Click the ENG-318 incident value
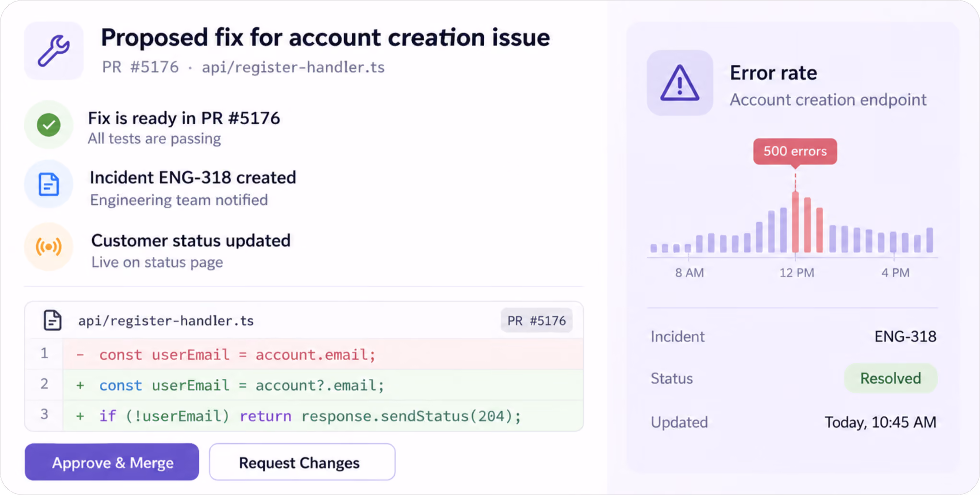This screenshot has width=980, height=495. coord(905,337)
